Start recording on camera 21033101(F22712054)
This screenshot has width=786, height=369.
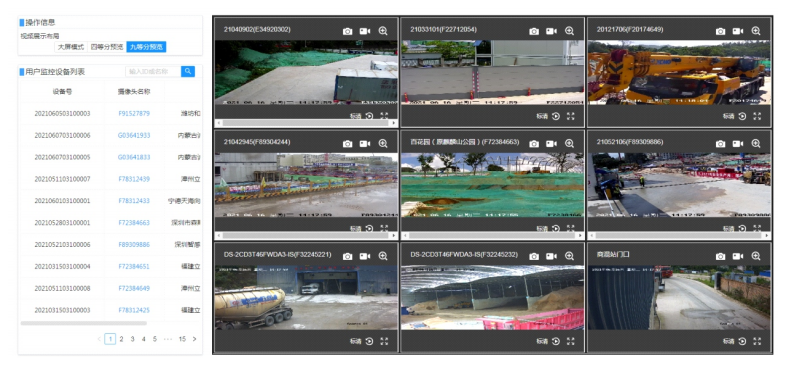pos(551,31)
